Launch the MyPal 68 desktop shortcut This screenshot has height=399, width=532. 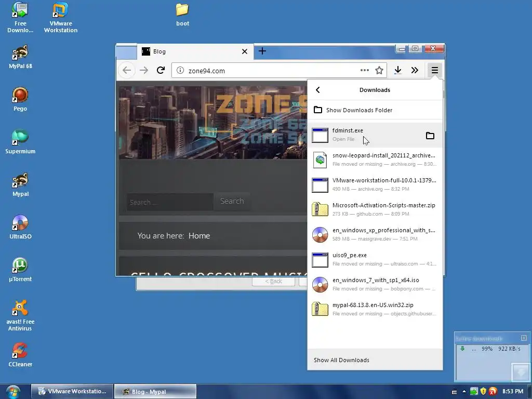(20, 57)
